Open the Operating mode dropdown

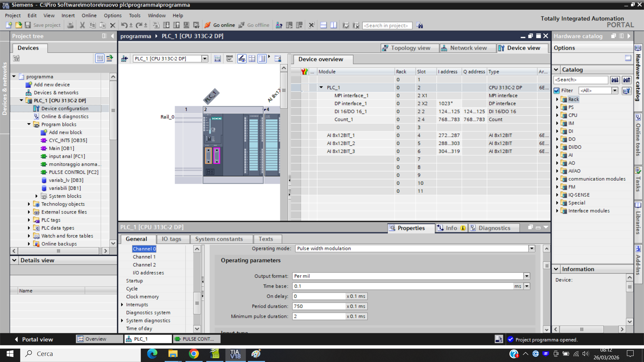click(532, 248)
